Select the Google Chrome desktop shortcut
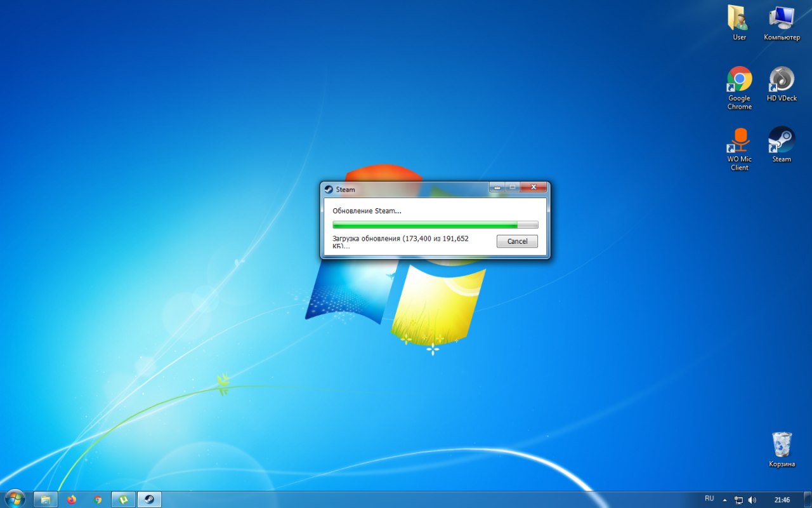 coord(739,88)
